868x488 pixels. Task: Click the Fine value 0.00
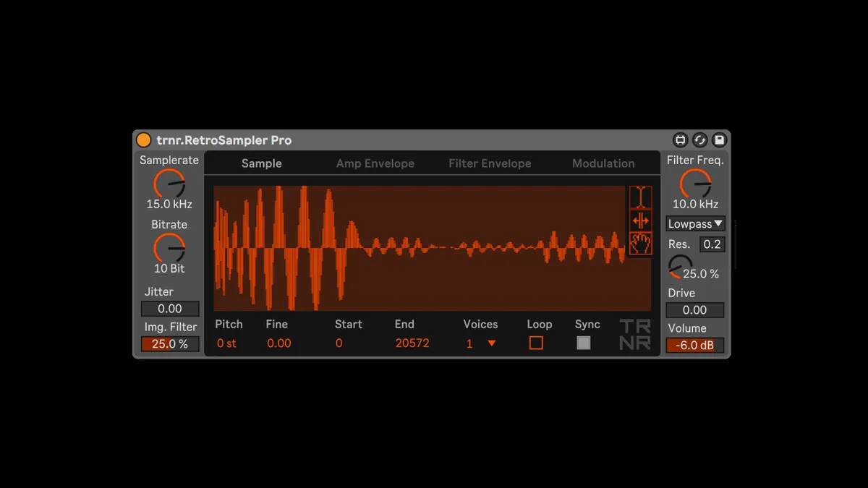279,343
